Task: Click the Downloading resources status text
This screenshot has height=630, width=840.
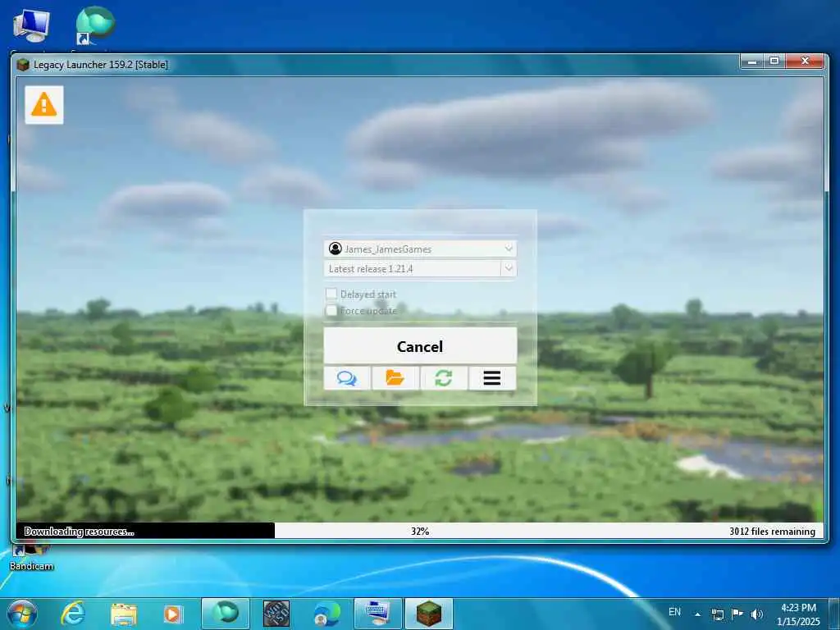Action: click(x=79, y=532)
